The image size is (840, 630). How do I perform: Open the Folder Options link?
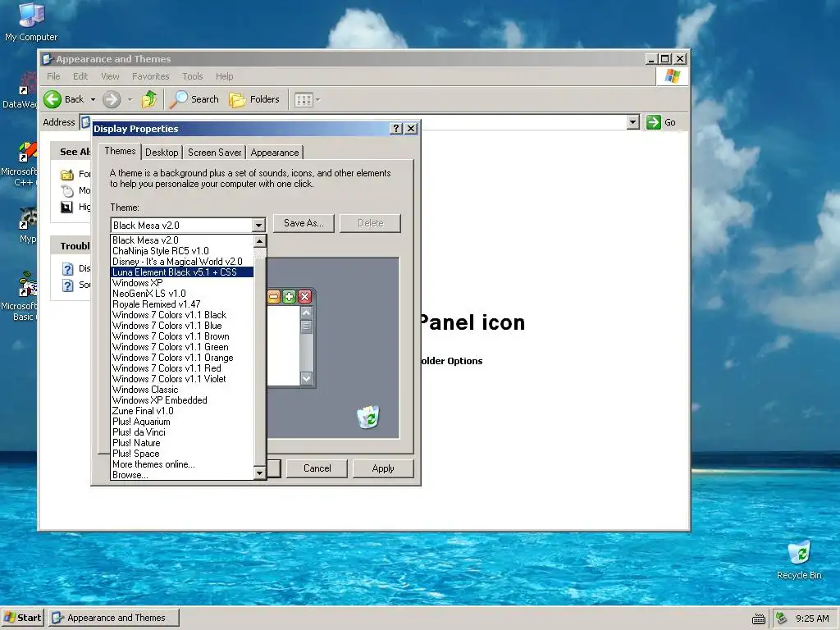coord(451,361)
